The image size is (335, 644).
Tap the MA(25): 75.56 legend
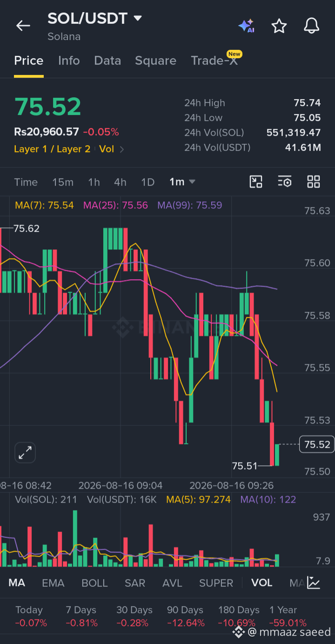click(x=115, y=205)
